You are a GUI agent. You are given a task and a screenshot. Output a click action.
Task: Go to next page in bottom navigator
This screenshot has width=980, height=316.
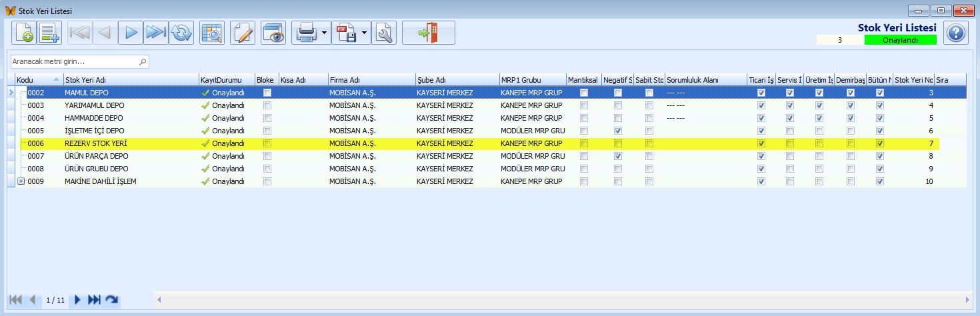tap(78, 300)
